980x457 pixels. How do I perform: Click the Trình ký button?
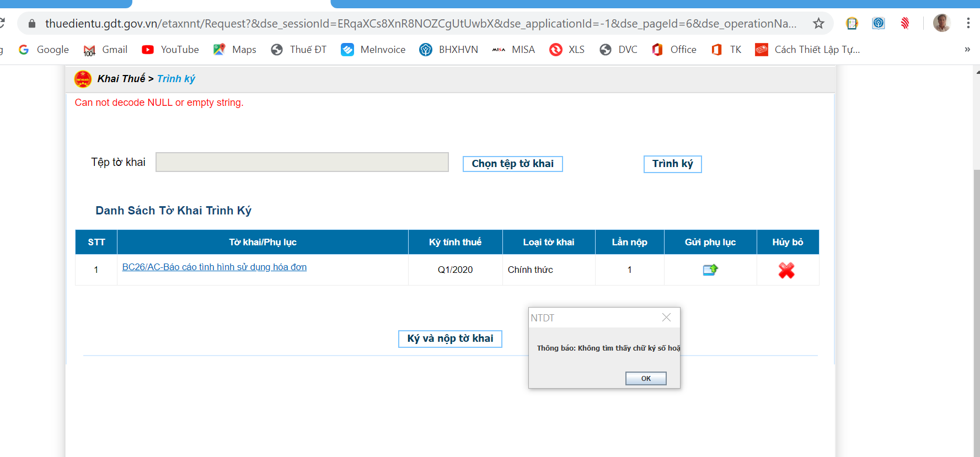click(x=672, y=164)
